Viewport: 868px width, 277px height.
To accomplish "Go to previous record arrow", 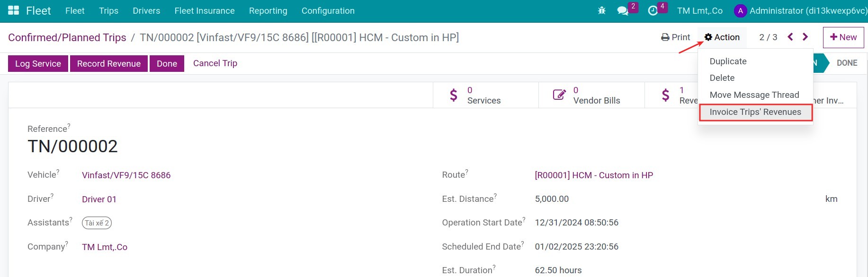I will [x=790, y=37].
